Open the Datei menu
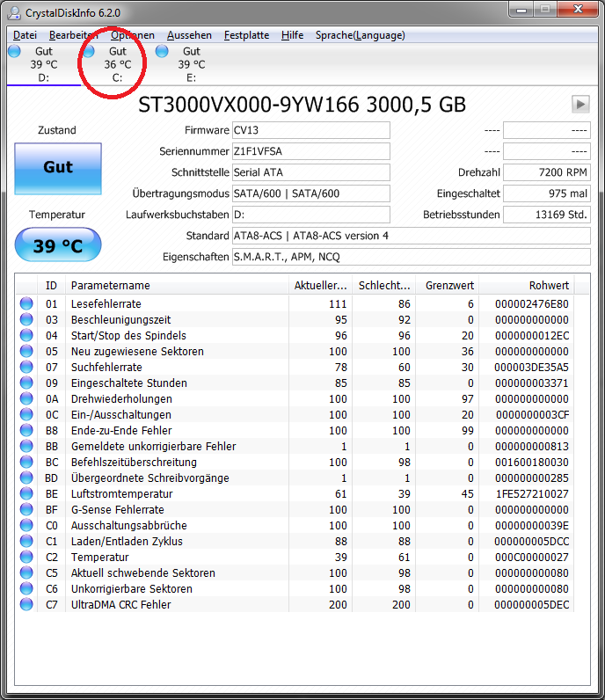Image resolution: width=605 pixels, height=700 pixels. coord(25,35)
